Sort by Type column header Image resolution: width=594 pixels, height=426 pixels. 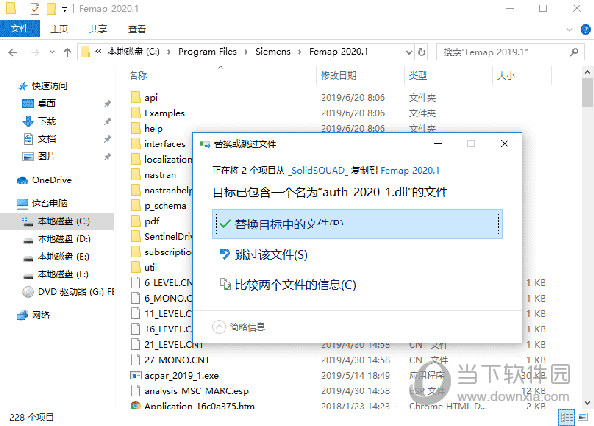click(x=418, y=76)
